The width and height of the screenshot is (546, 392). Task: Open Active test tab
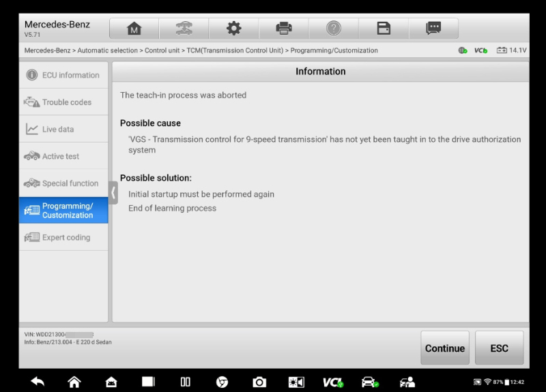[63, 156]
